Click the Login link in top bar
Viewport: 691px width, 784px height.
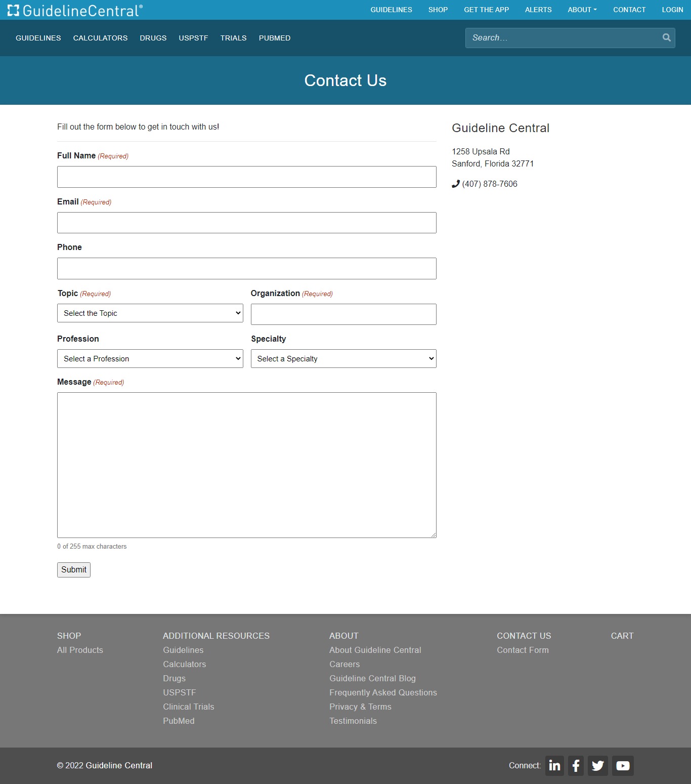point(672,10)
